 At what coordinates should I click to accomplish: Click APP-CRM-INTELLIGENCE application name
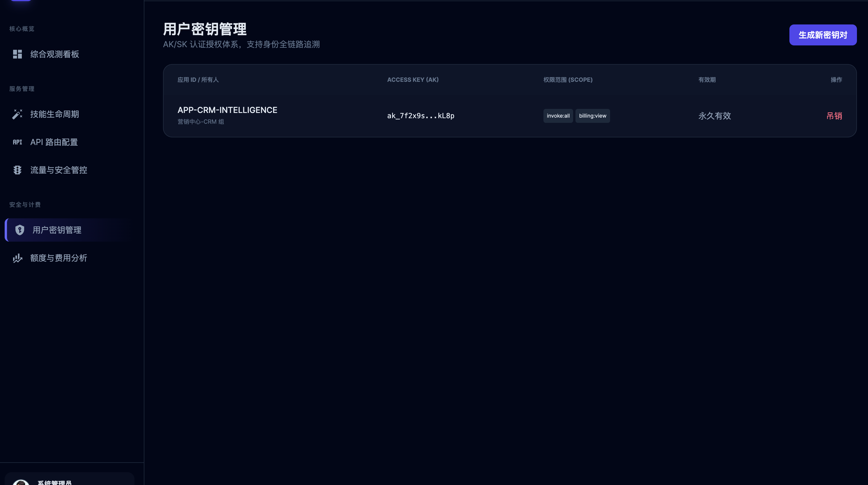(227, 110)
